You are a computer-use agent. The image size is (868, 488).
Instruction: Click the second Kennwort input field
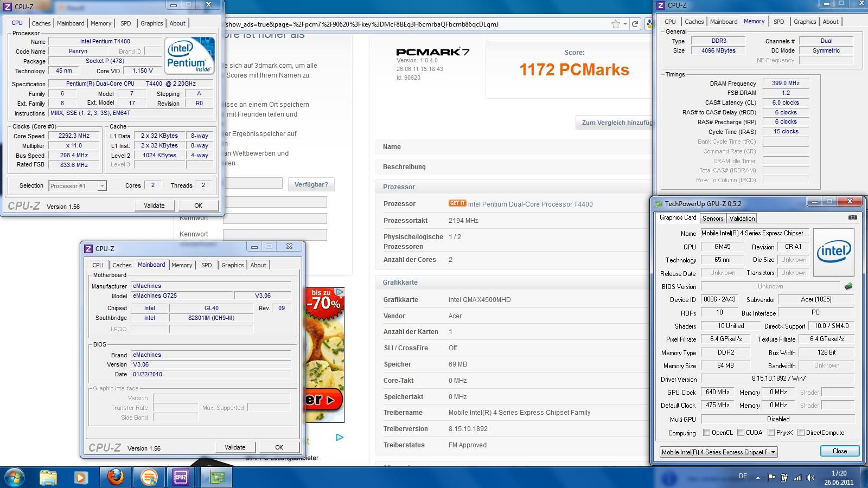[x=275, y=234]
